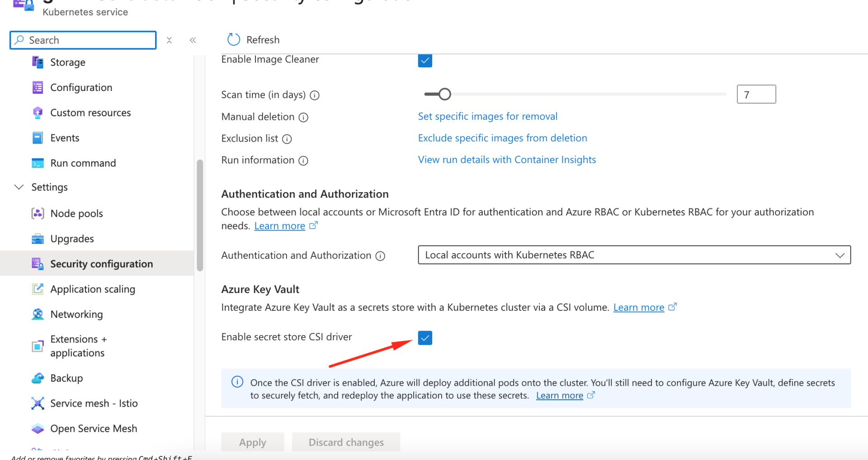Image resolution: width=868 pixels, height=460 pixels.
Task: Open the Storage section icon
Action: tap(38, 62)
